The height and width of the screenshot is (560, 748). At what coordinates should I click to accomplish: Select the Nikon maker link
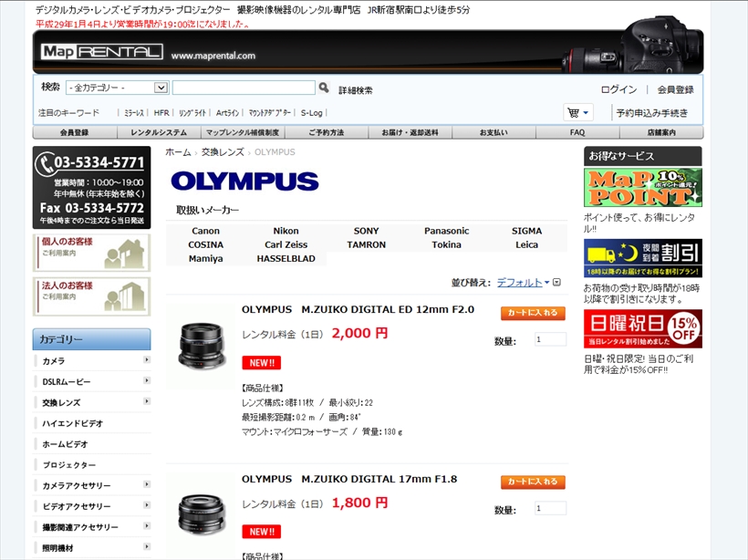(286, 231)
